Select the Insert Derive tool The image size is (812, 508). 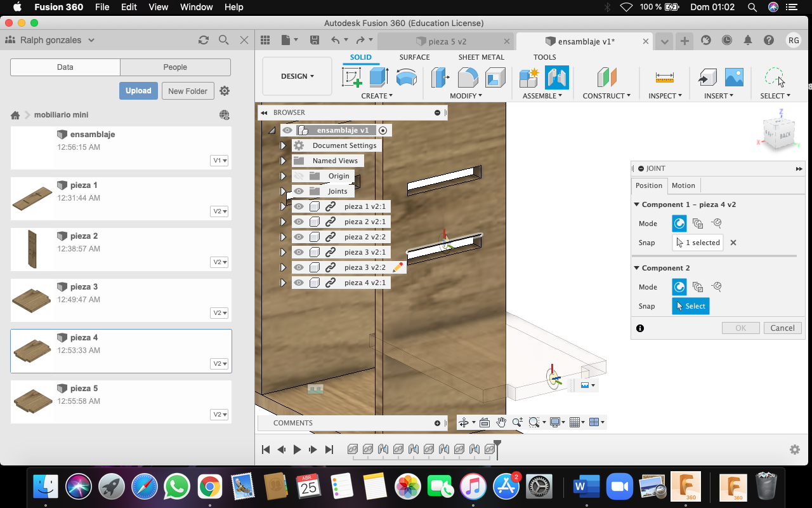(707, 77)
